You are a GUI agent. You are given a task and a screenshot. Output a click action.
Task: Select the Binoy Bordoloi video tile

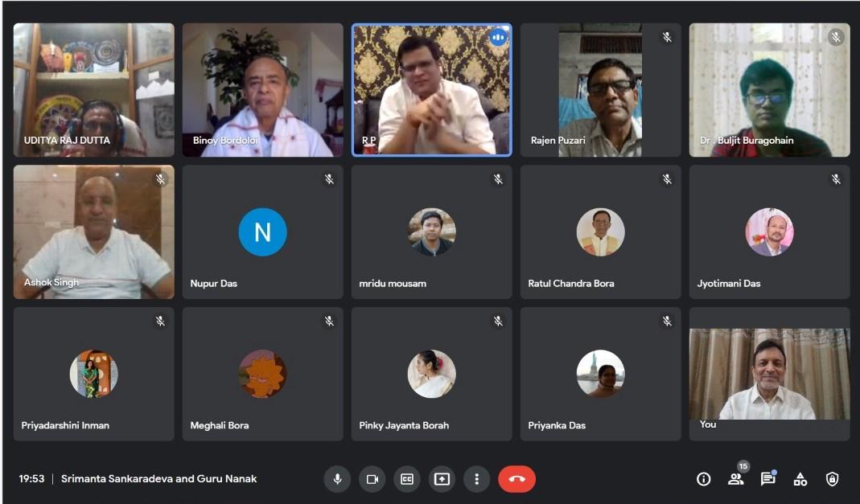click(x=262, y=89)
